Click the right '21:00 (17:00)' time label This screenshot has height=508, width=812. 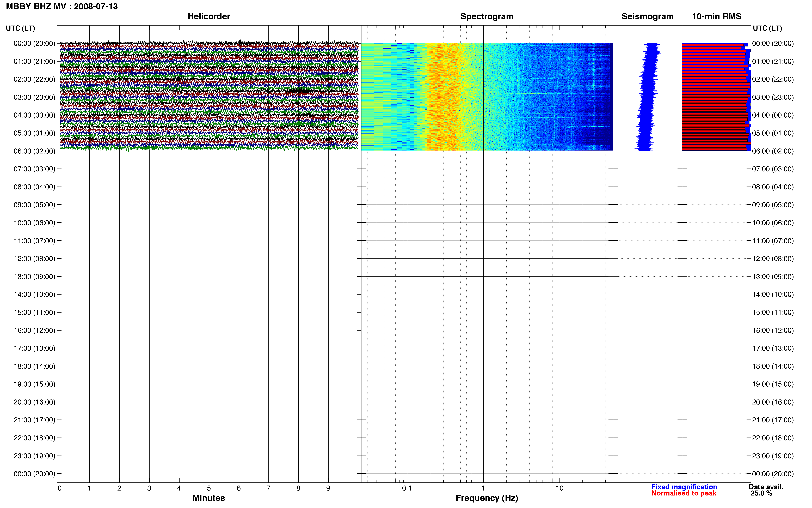773,420
